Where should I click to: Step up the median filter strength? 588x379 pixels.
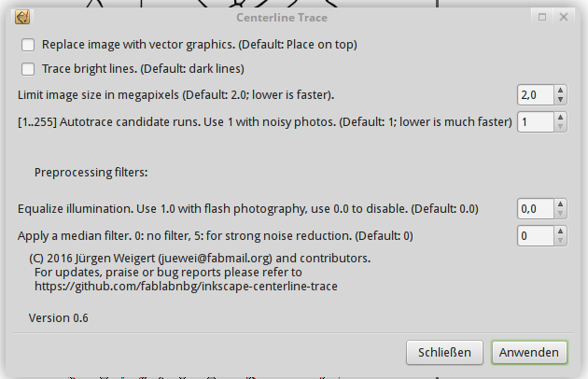560,232
